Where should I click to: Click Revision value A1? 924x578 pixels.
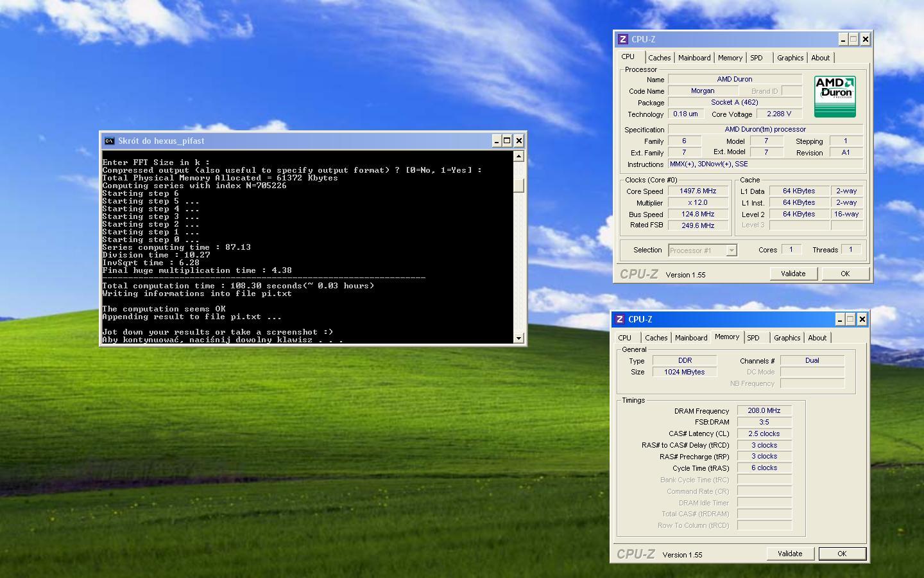[846, 152]
